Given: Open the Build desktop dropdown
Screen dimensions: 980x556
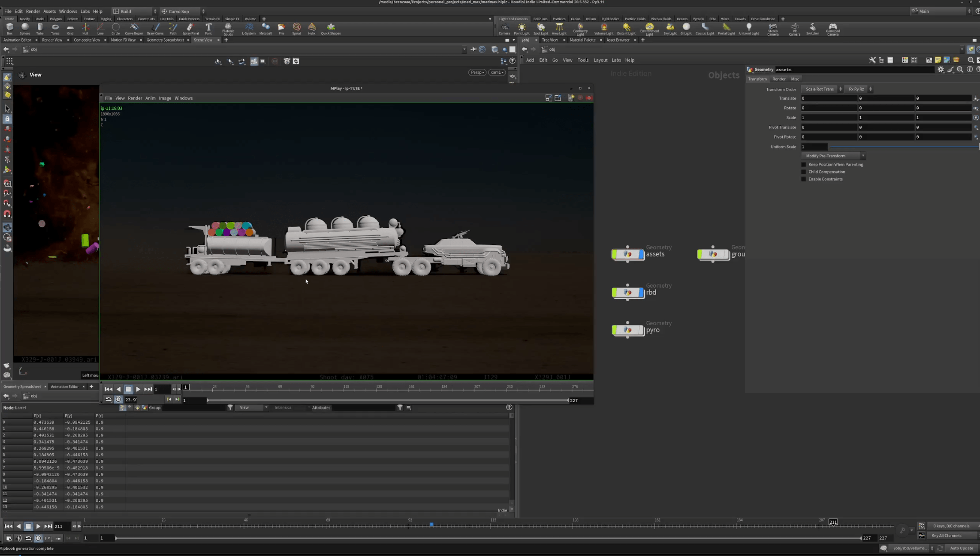Looking at the screenshot, I should click(x=134, y=11).
